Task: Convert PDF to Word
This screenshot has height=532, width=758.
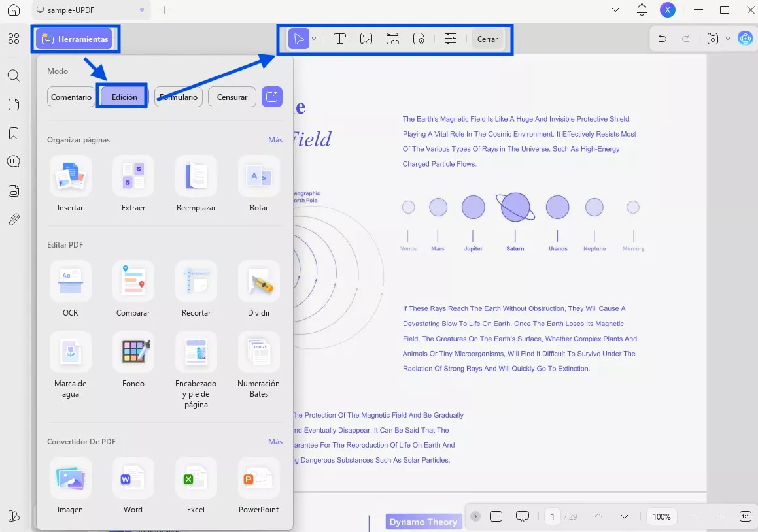Action: click(133, 486)
